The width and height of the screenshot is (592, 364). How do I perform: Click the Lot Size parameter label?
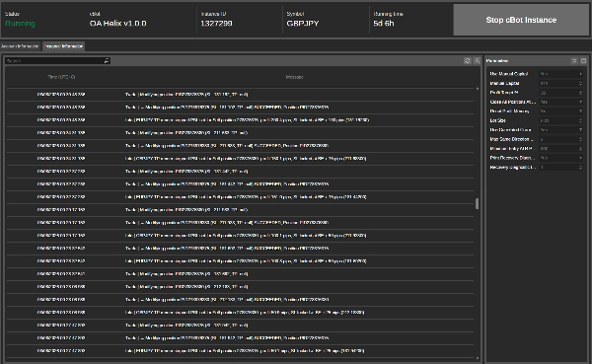tap(497, 120)
